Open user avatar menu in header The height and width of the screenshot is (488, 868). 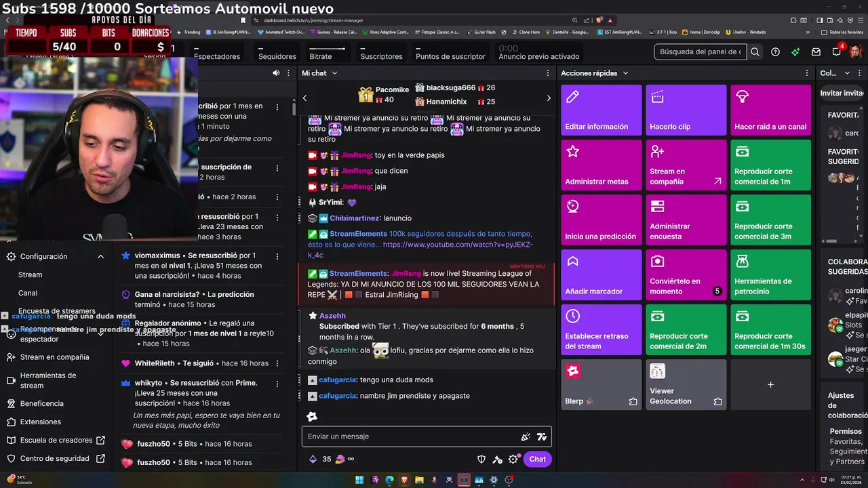856,52
